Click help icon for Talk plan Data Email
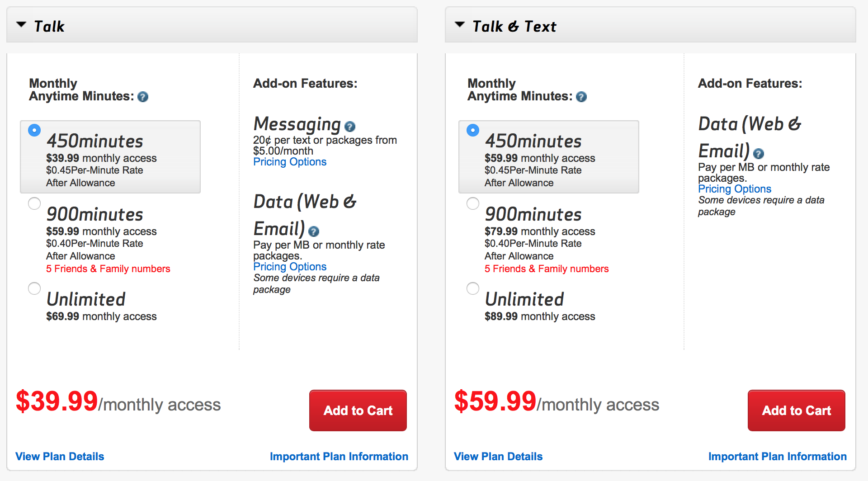 pos(314,231)
